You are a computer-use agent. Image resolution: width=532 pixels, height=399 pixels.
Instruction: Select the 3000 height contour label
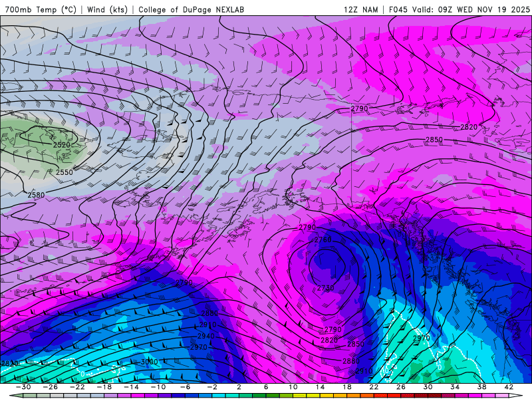pyautogui.click(x=149, y=362)
